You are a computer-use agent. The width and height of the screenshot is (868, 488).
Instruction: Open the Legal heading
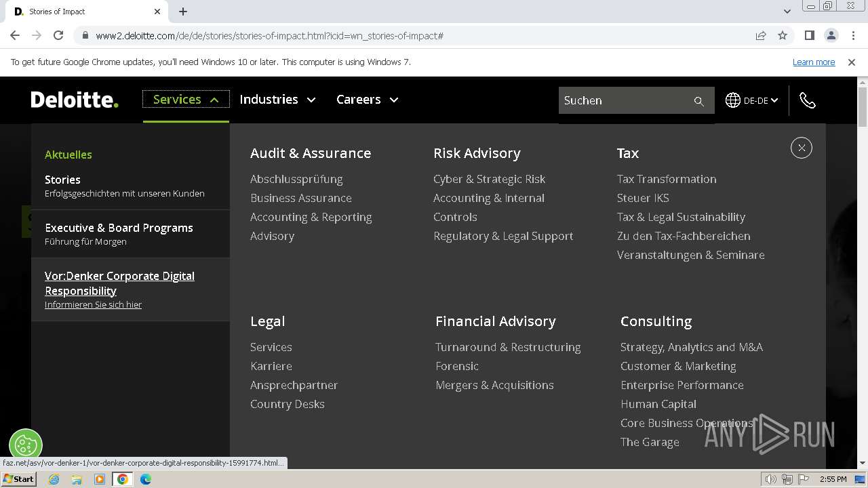click(x=268, y=321)
